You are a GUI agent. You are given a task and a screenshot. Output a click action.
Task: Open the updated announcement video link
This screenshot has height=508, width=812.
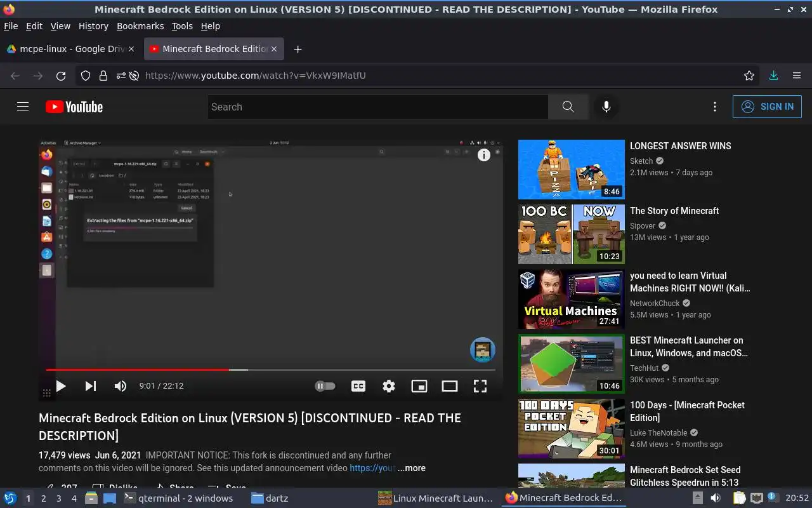tap(372, 468)
